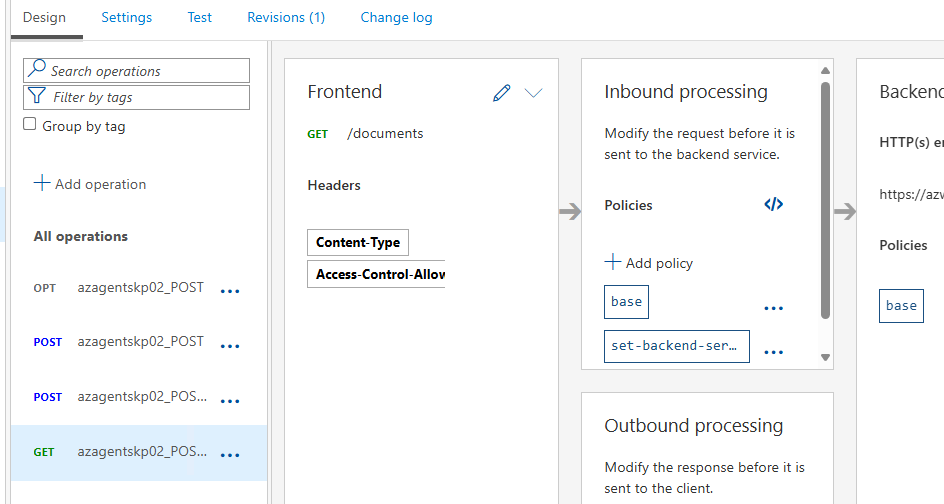
Task: Edit Frontend with the pencil icon
Action: [502, 93]
